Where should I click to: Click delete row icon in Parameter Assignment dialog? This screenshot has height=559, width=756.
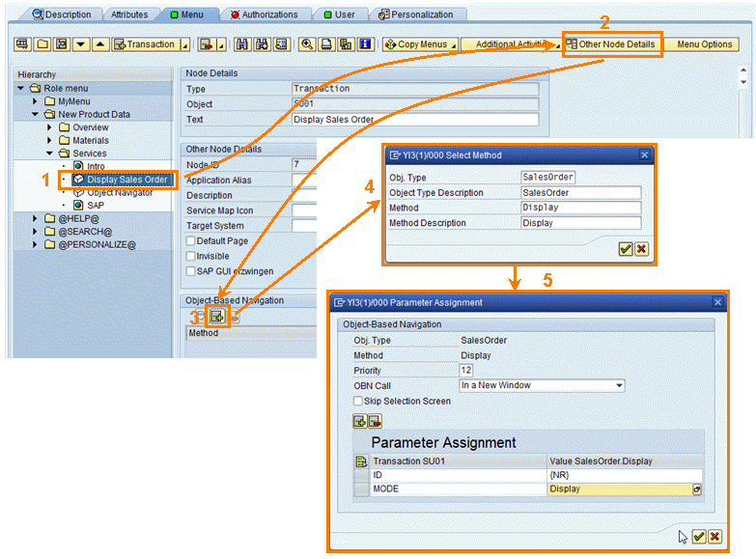point(375,420)
